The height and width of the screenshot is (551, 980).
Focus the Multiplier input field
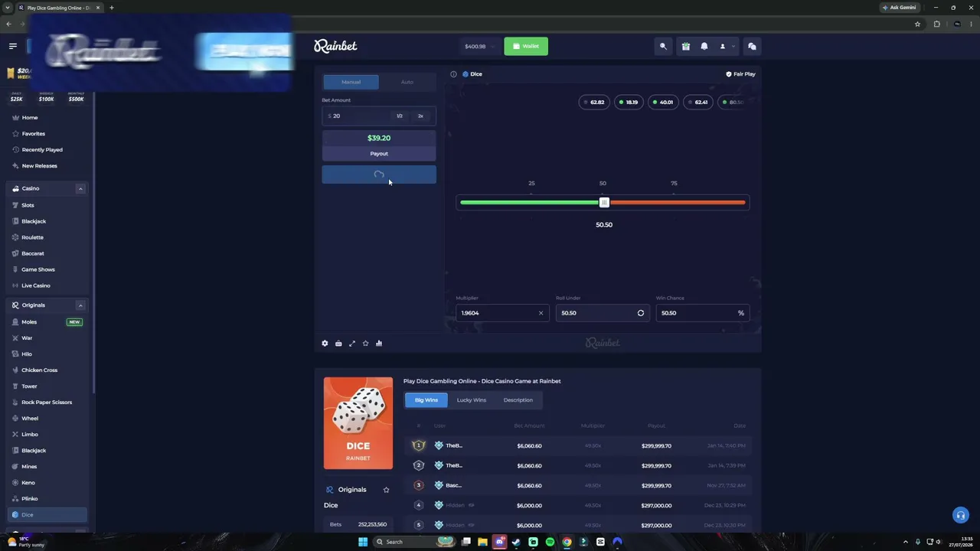click(x=502, y=313)
